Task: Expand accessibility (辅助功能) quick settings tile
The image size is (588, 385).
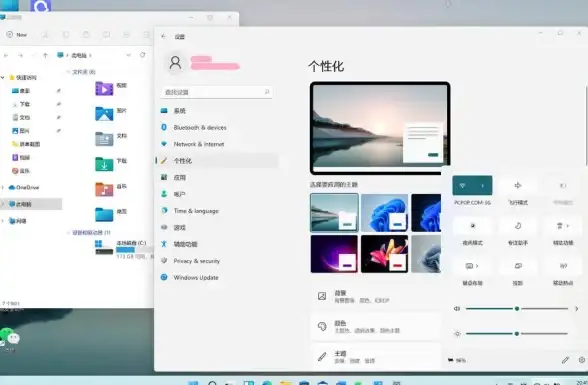Action: [x=563, y=226]
